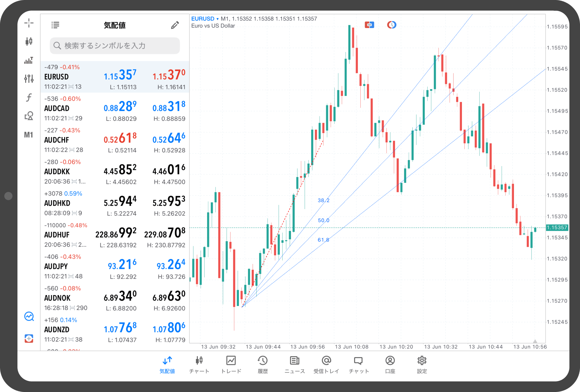Click the pencil edit icon in quotes panel
The height and width of the screenshot is (392, 580).
(175, 25)
